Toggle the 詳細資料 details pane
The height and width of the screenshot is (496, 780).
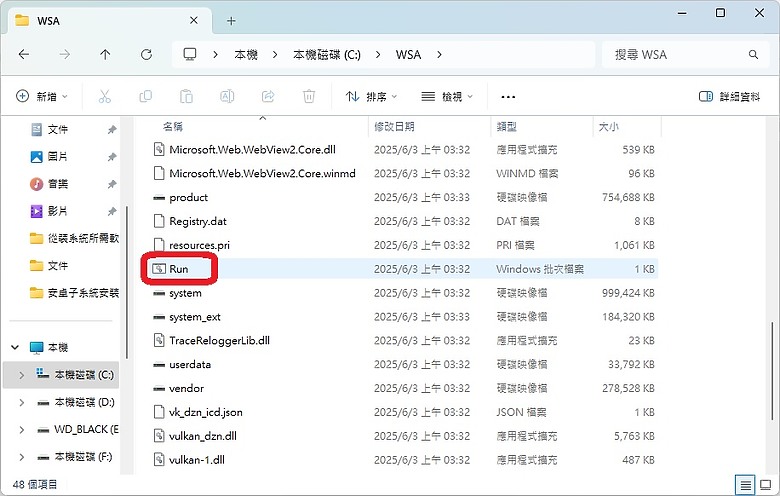pos(729,97)
